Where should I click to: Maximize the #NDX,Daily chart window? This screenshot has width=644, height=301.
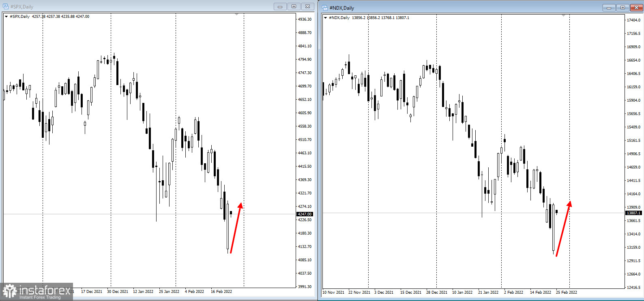tap(623, 8)
